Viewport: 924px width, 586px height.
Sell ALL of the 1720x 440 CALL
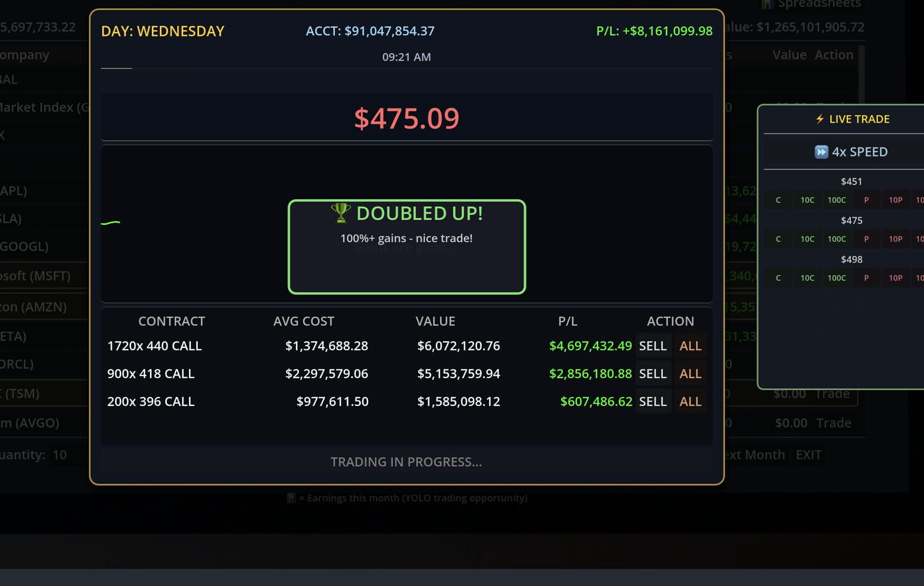690,346
